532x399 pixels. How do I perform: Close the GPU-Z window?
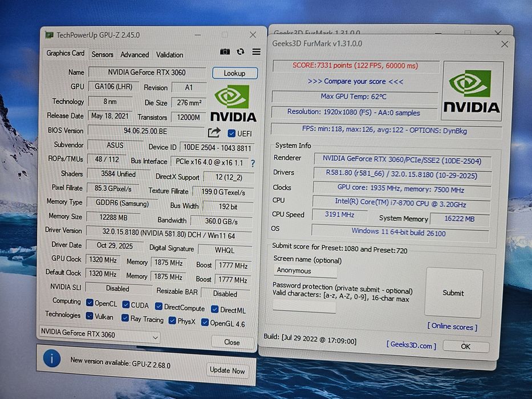(x=253, y=35)
